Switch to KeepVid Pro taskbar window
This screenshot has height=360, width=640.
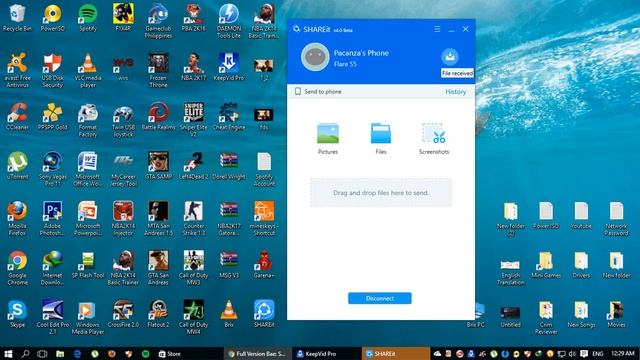click(x=327, y=353)
